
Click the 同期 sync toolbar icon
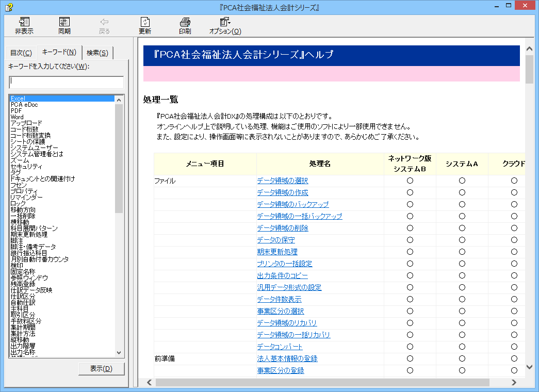click(x=64, y=22)
